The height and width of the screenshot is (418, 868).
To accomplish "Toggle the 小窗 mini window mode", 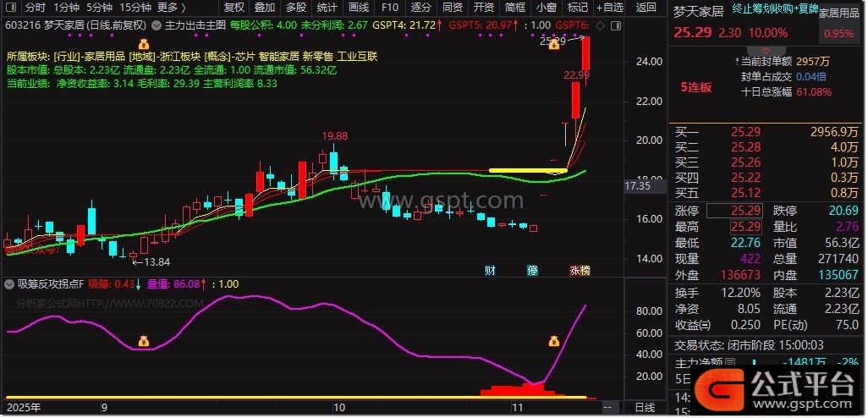I will click(546, 8).
